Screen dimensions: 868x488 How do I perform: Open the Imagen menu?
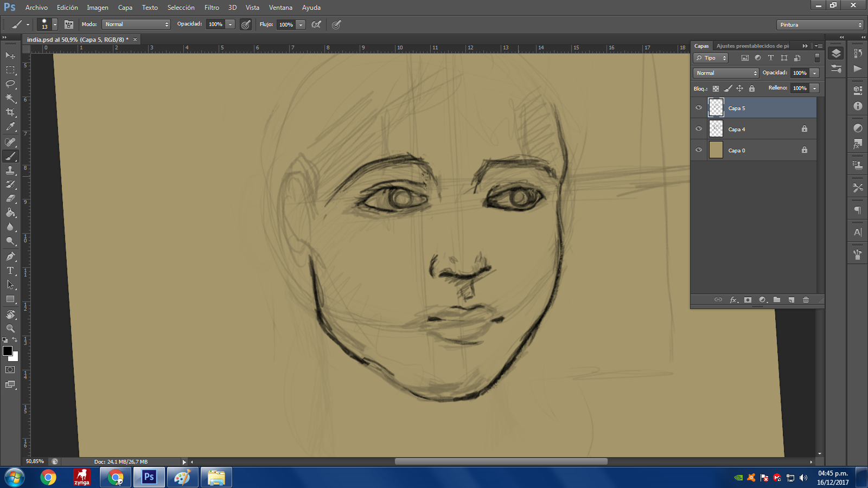(x=98, y=8)
